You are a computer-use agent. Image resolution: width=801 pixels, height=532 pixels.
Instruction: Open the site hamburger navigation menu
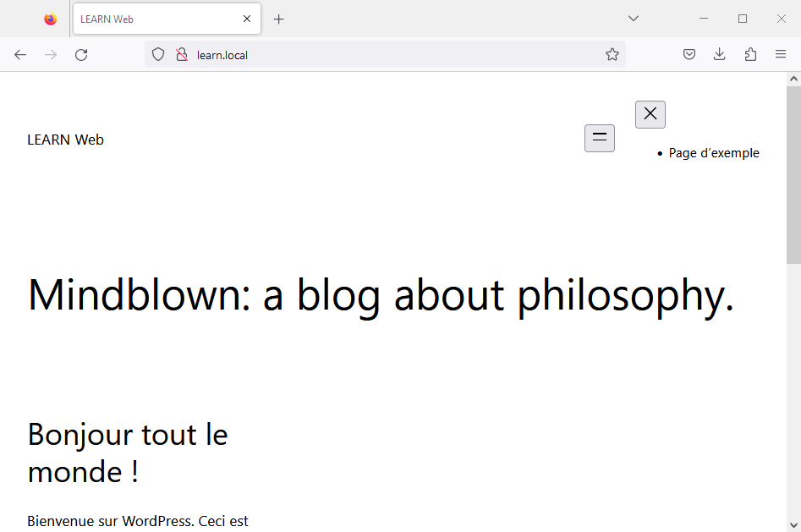pos(599,138)
